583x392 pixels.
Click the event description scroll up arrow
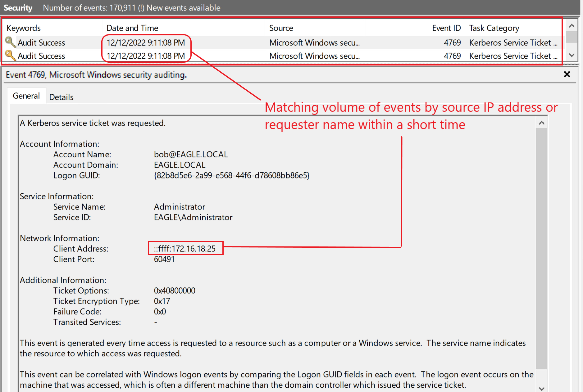pos(542,123)
